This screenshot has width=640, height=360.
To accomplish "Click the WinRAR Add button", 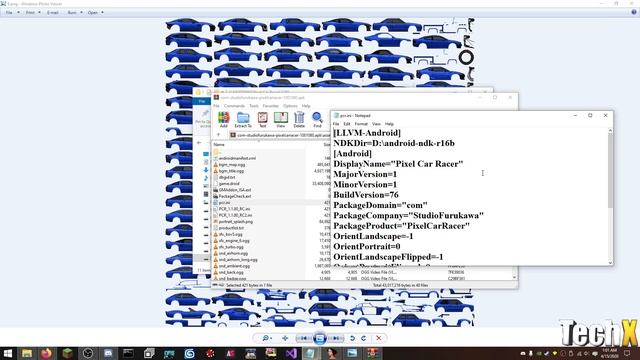I will [x=223, y=120].
